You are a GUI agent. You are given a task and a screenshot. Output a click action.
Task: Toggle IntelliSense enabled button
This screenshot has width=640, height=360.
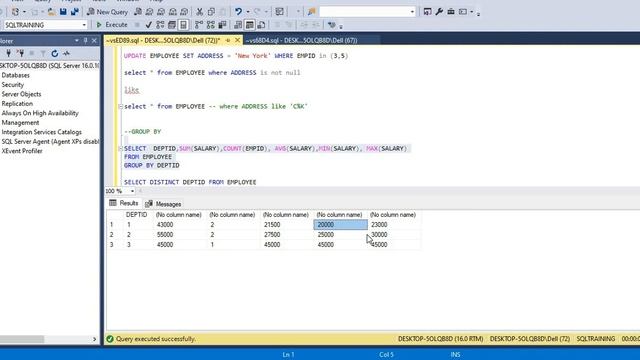click(x=184, y=25)
